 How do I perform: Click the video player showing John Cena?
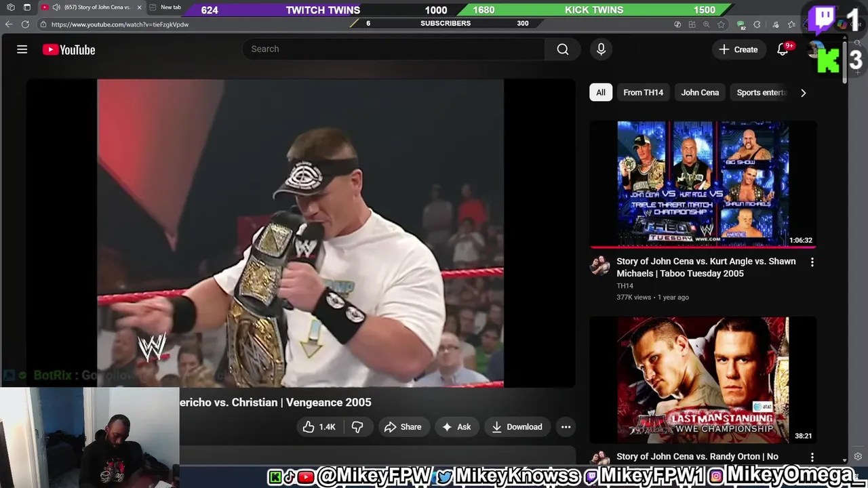point(300,233)
